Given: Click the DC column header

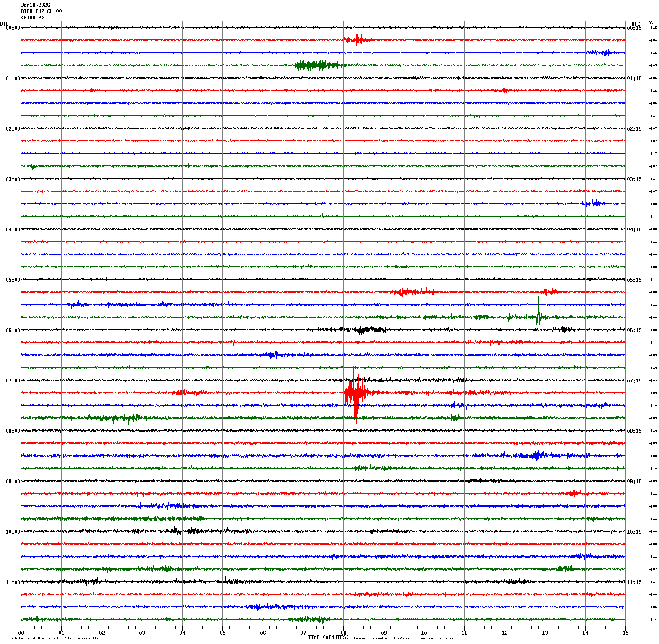Looking at the screenshot, I should coord(651,23).
